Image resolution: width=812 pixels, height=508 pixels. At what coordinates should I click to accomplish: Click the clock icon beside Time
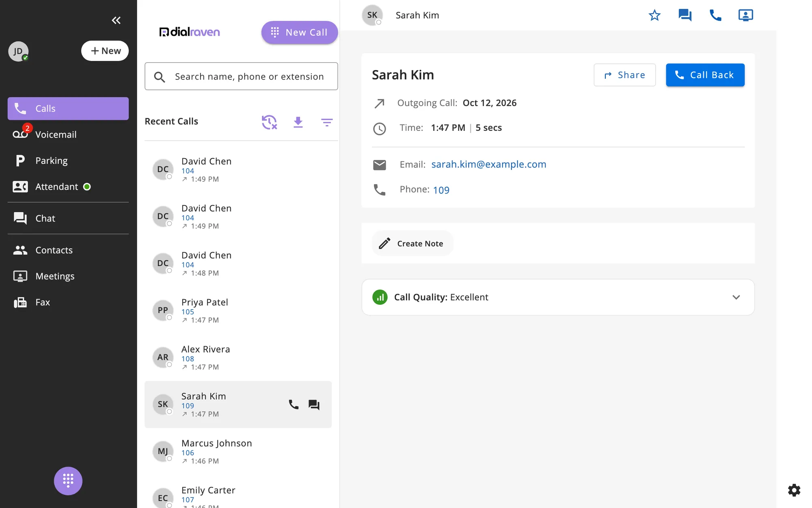(x=380, y=129)
